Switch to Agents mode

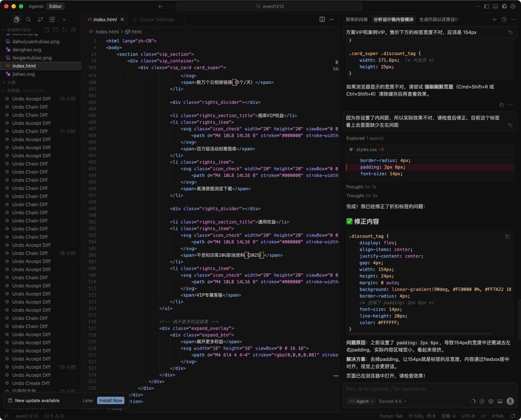pos(36,7)
